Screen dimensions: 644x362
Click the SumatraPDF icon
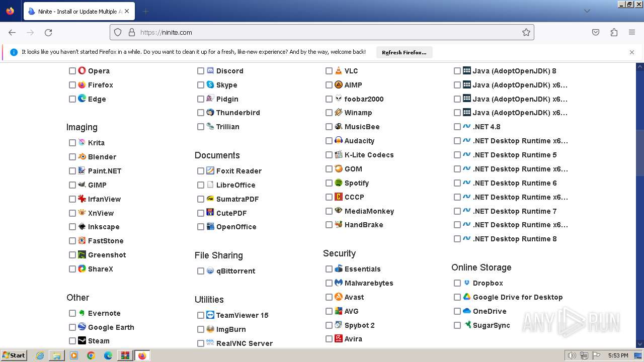tap(210, 199)
